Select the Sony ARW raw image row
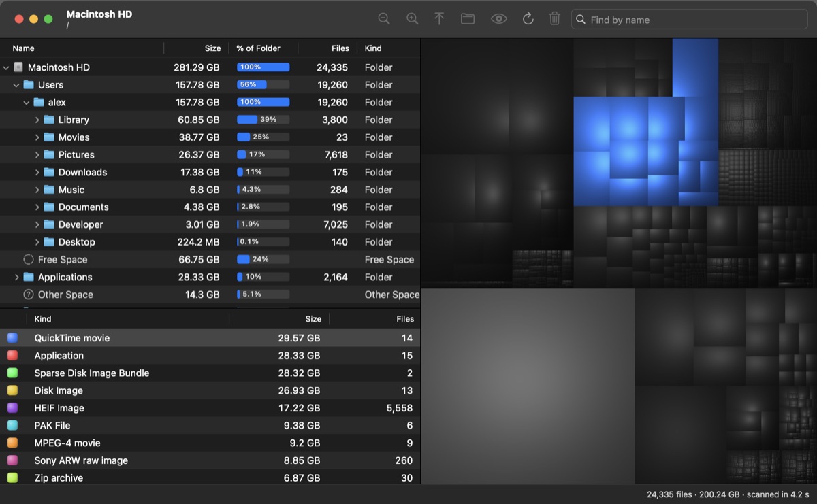Viewport: 817px width, 504px height. point(210,460)
